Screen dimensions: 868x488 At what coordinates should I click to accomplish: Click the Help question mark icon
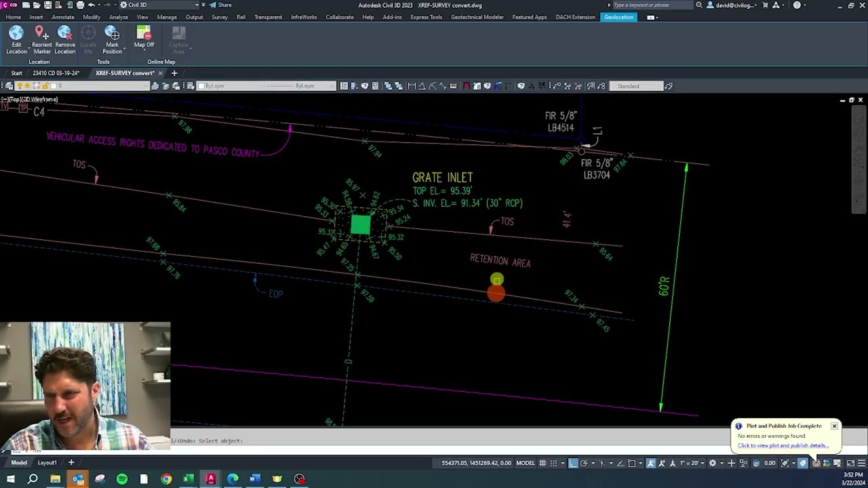tap(797, 5)
